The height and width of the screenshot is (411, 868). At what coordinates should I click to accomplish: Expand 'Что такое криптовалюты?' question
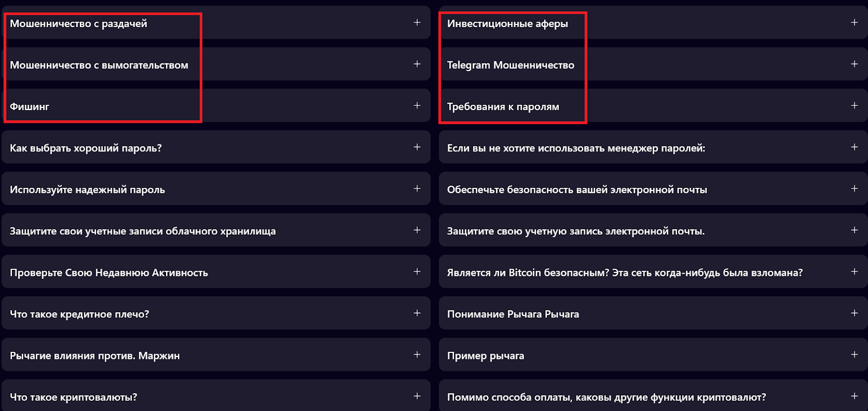click(x=417, y=396)
